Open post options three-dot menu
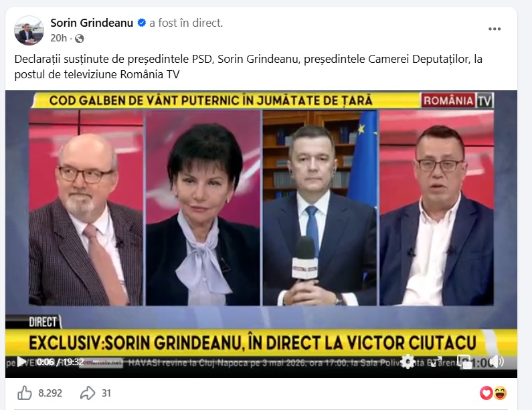The height and width of the screenshot is (410, 532). click(495, 29)
